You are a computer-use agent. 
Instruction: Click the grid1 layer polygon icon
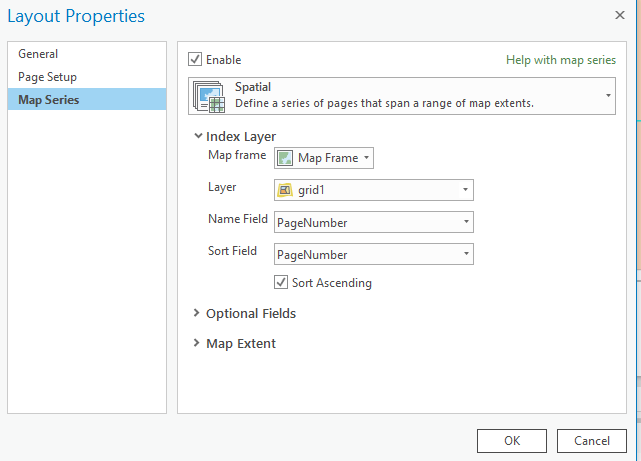click(285, 190)
